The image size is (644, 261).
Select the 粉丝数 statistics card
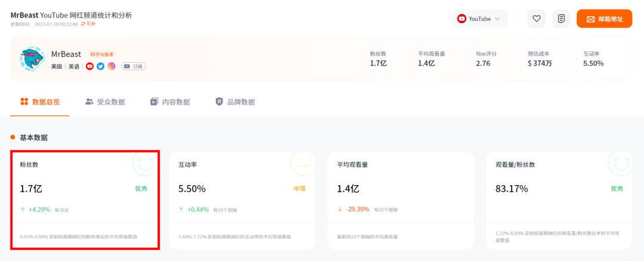tap(84, 199)
